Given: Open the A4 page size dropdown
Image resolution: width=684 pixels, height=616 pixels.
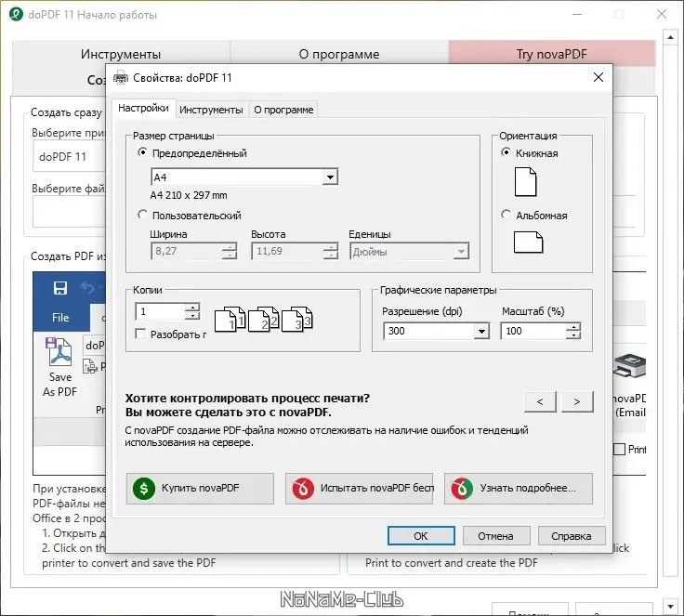Looking at the screenshot, I should pyautogui.click(x=330, y=177).
